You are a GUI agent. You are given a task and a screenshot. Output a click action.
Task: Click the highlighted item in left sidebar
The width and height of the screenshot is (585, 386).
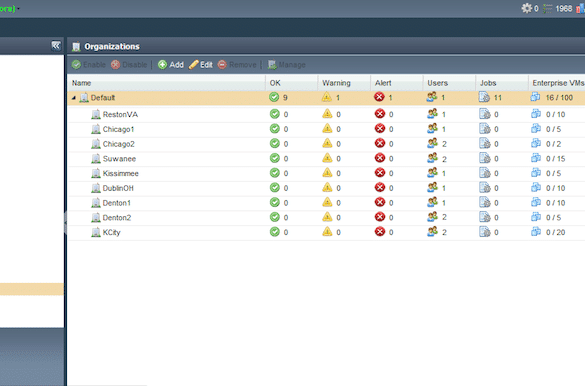click(32, 289)
